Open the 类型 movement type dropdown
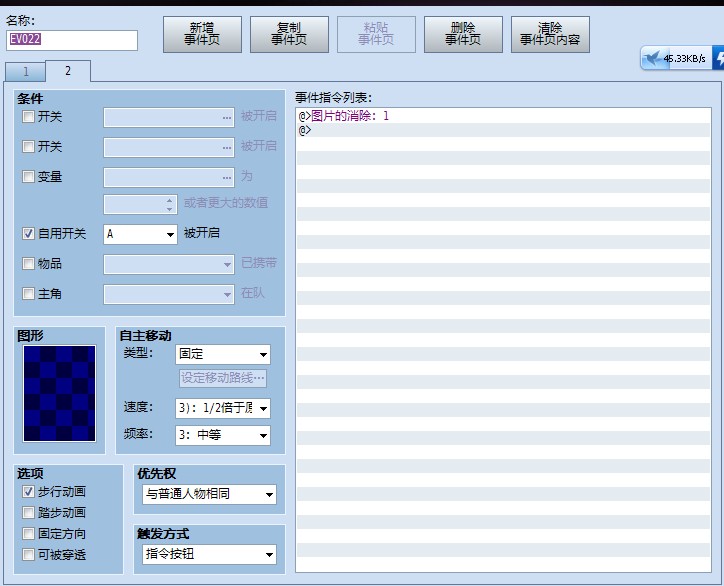Screen dimensions: 724x586 pyautogui.click(x=223, y=354)
